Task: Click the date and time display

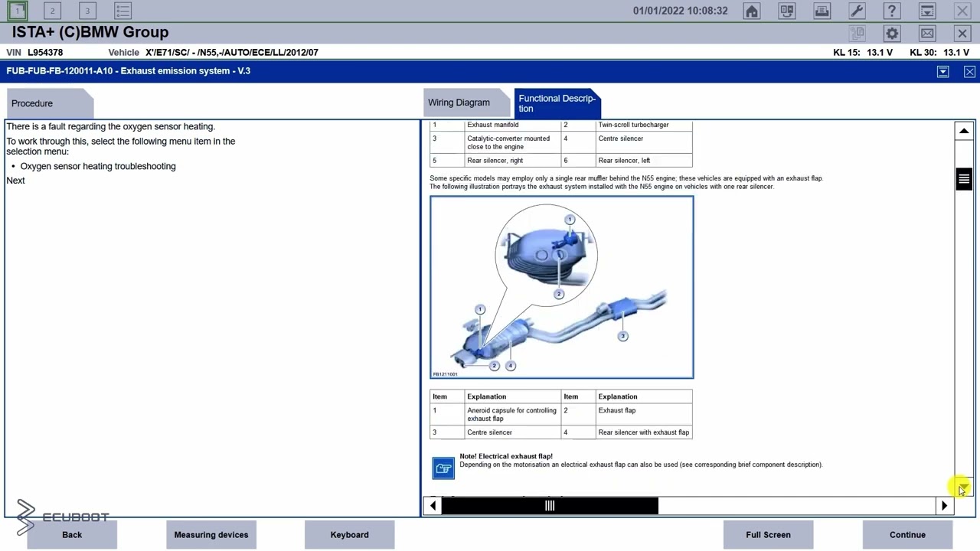Action: coord(681,11)
